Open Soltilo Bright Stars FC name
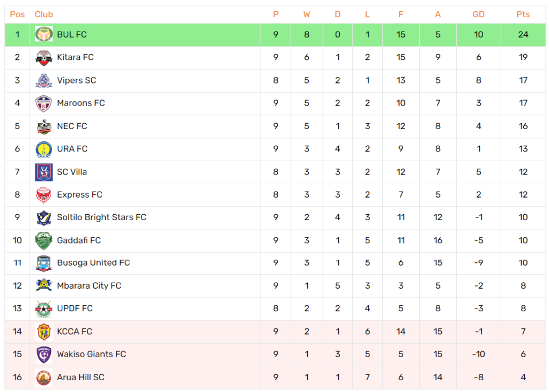Screen dimensions: 549x392 [101, 217]
